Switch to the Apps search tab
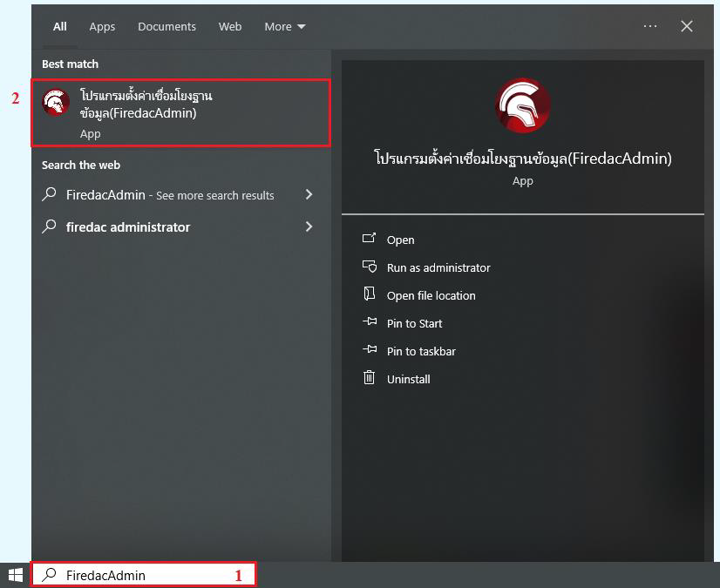The height and width of the screenshot is (588, 720). pyautogui.click(x=102, y=27)
